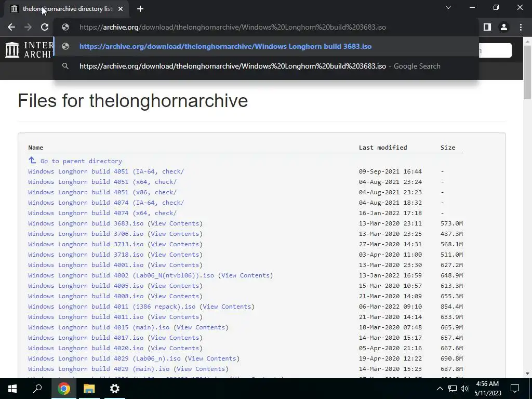
Task: View Contents of build 3683.iso
Action: coord(175,223)
